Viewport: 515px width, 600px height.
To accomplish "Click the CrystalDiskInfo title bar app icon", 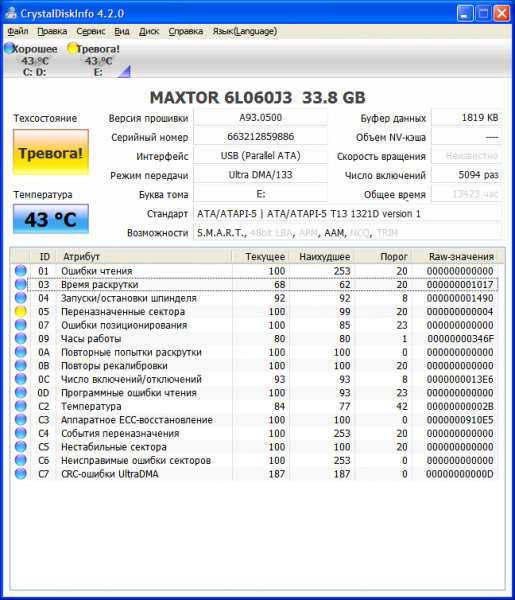I will pos(11,13).
